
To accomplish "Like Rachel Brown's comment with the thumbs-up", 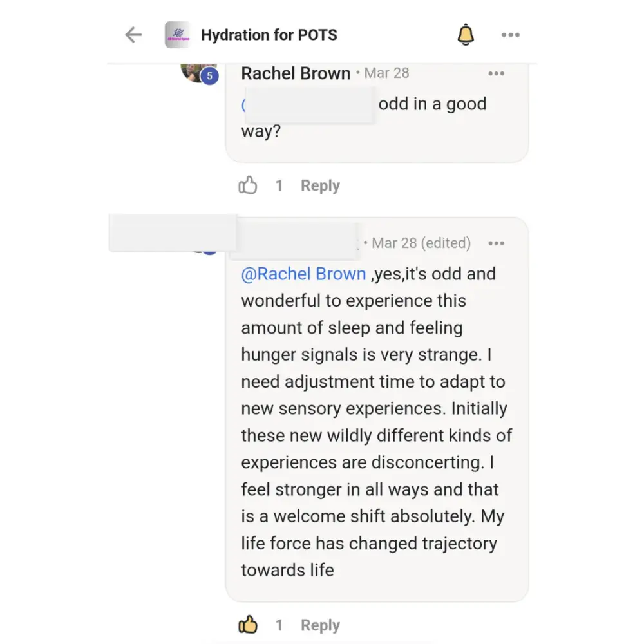I will [248, 186].
